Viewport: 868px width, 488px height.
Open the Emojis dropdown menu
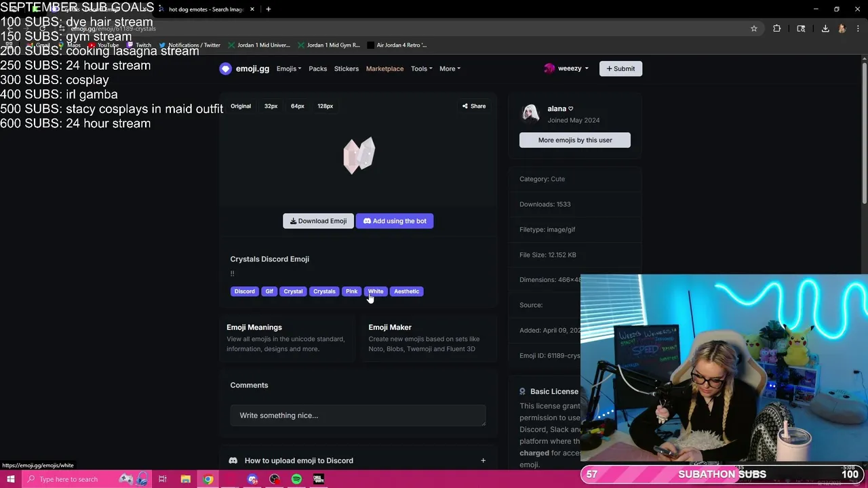click(289, 68)
